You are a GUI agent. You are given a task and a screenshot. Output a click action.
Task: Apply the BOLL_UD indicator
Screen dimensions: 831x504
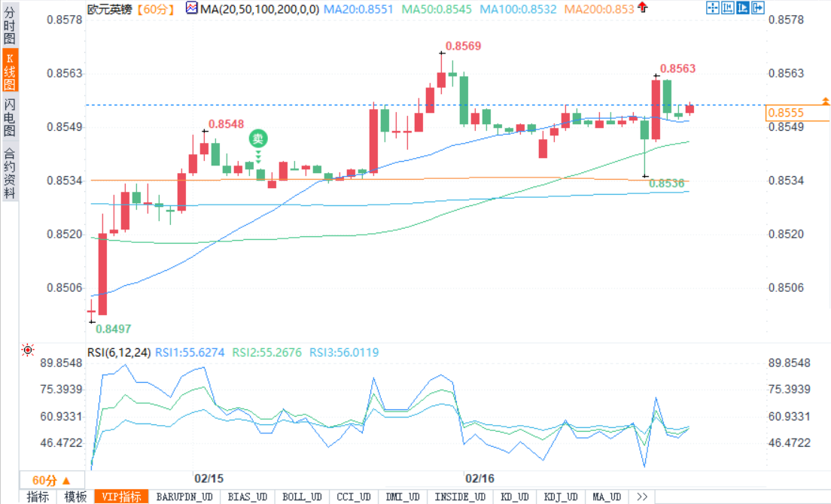(x=302, y=496)
